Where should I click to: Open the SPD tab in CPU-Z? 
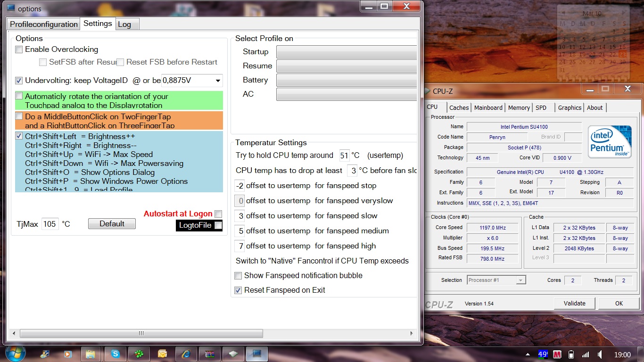(x=541, y=107)
